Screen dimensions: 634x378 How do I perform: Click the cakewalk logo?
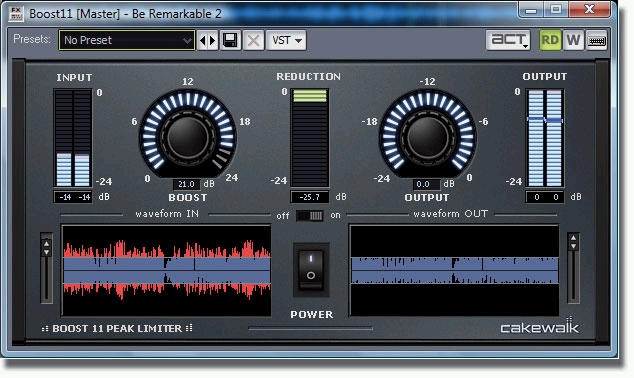539,326
